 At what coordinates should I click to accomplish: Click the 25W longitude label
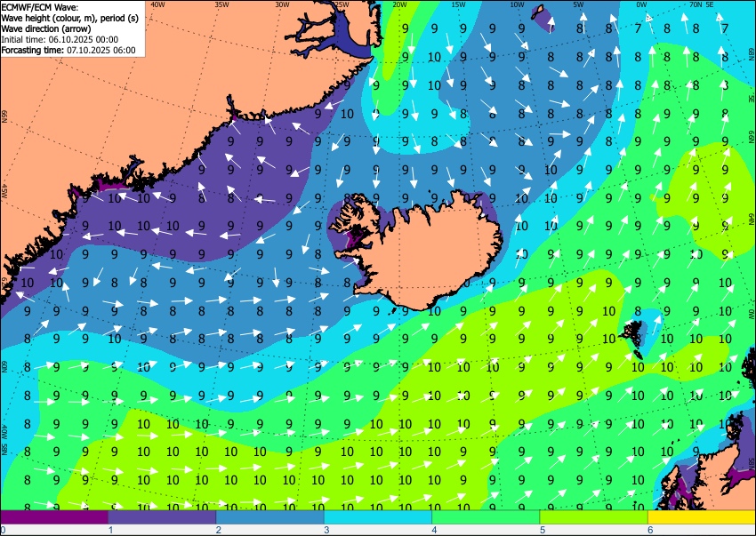(x=342, y=4)
